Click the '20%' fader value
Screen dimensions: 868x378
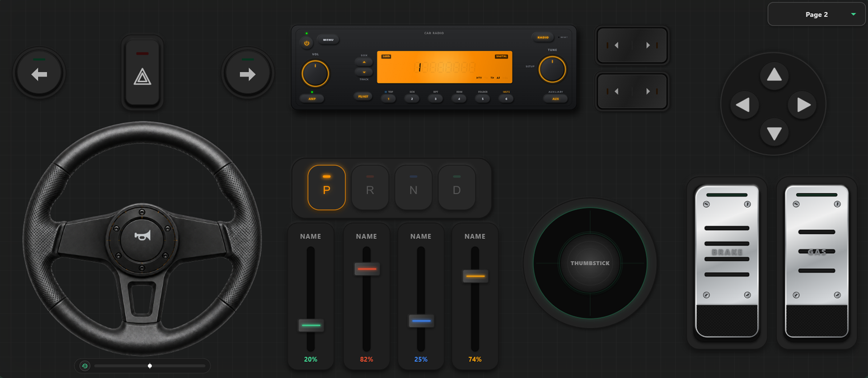click(311, 359)
